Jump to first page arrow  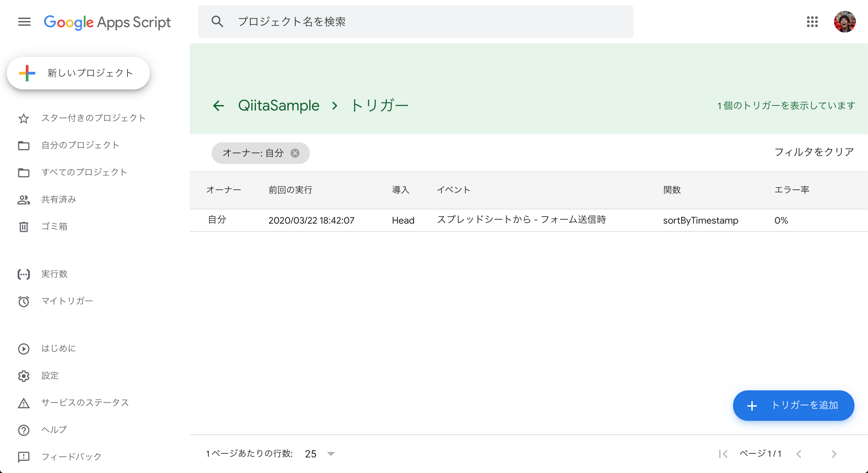click(x=723, y=454)
